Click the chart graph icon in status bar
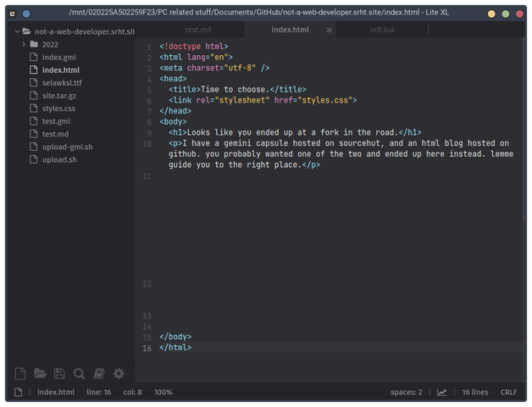The width and height of the screenshot is (532, 407). [441, 393]
